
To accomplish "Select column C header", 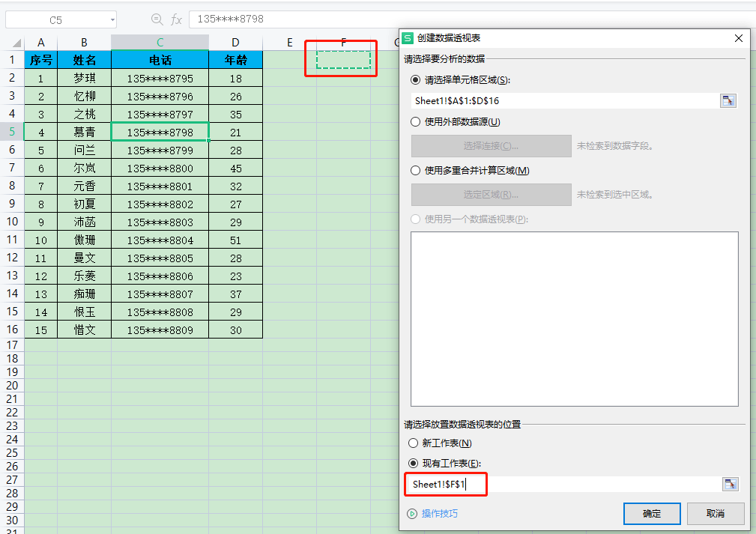I will 160,43.
